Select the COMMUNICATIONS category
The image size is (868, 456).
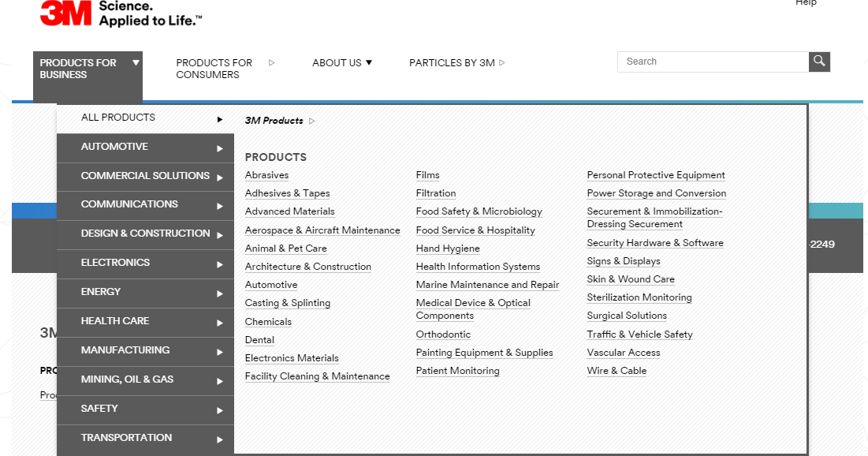(130, 205)
